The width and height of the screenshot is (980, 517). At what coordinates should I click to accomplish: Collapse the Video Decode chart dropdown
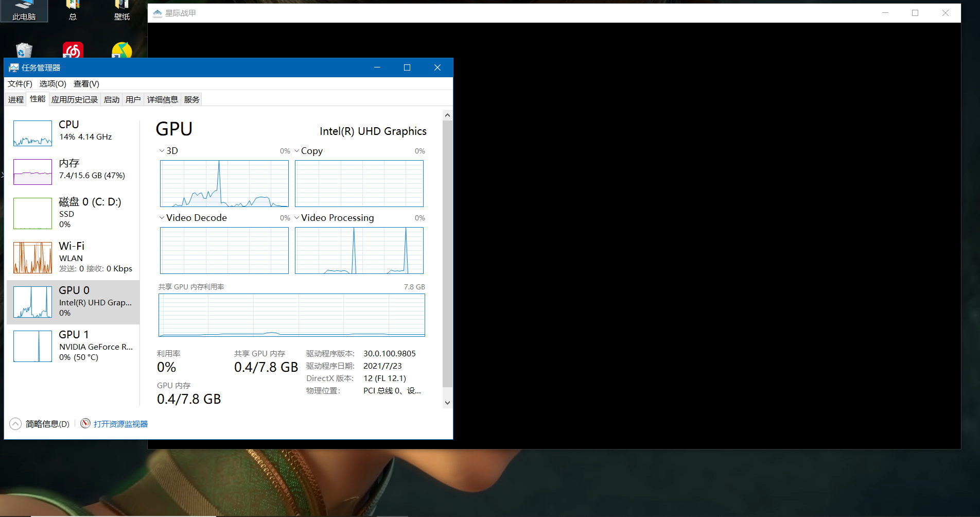(161, 217)
